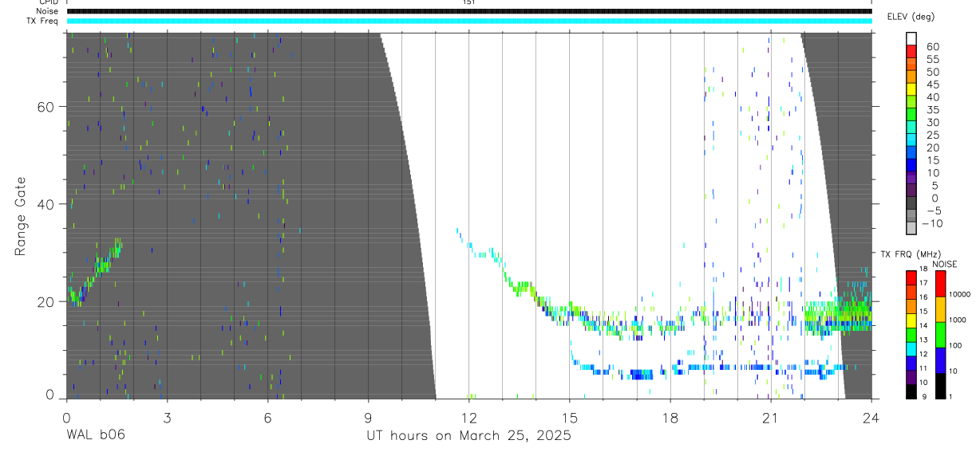The width and height of the screenshot is (980, 452).
Task: Click the '10000' noise legend value
Action: (959, 295)
